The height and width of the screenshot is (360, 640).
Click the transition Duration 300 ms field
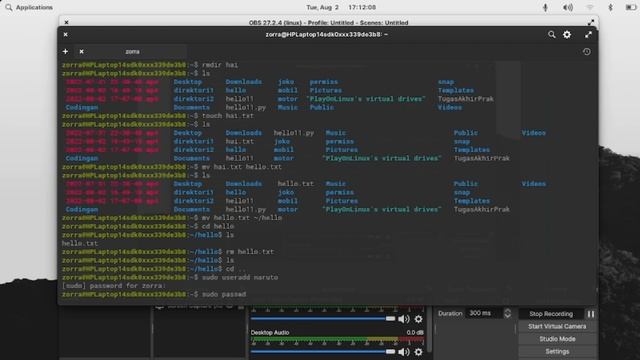click(484, 313)
